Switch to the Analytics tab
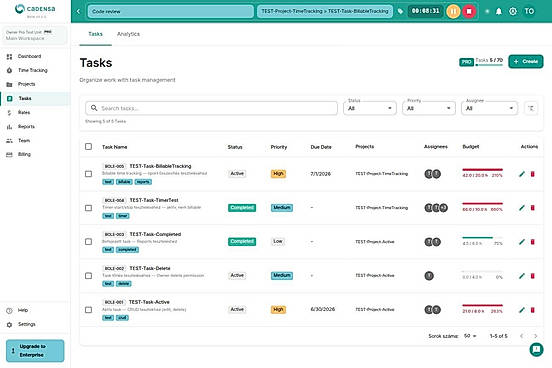552x368 pixels. click(x=128, y=34)
